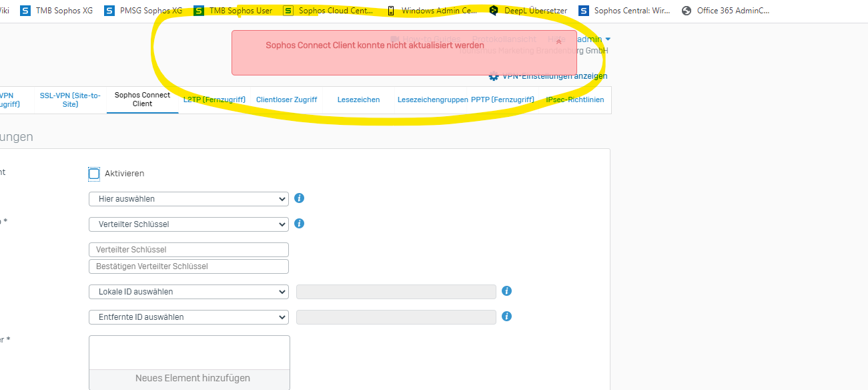Open the Windows Admin Ce... bookmark
868x390 pixels.
point(432,11)
